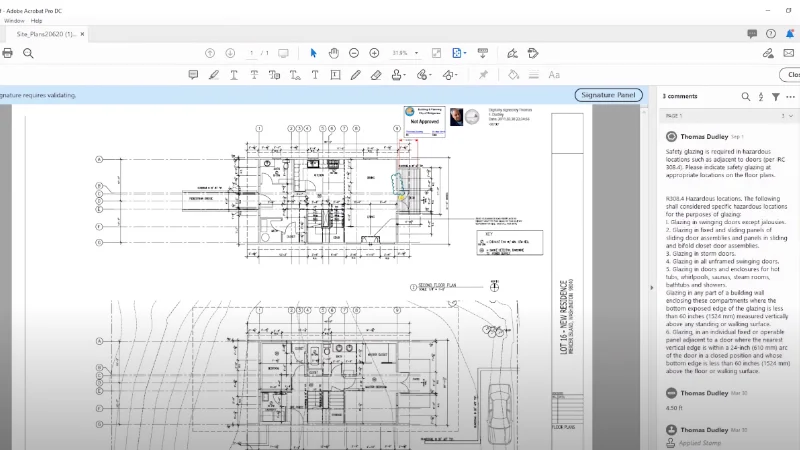Search within comments panel
The height and width of the screenshot is (450, 800).
click(x=746, y=96)
